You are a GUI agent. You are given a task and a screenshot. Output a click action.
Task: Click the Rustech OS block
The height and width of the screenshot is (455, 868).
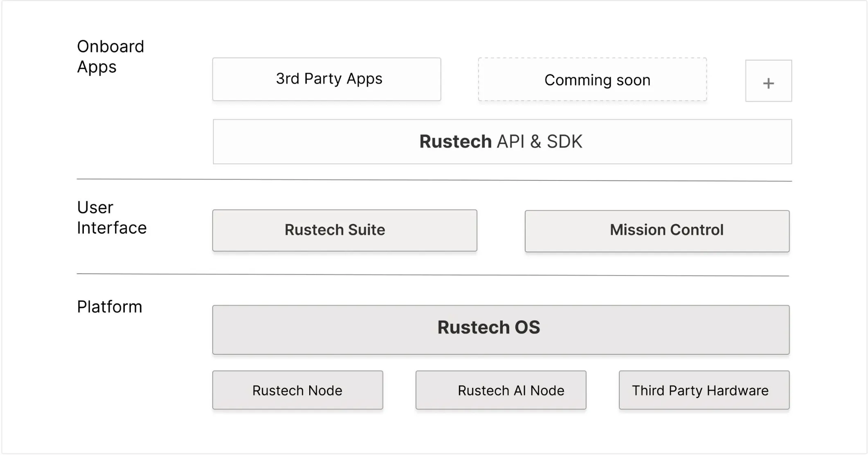[x=501, y=330]
